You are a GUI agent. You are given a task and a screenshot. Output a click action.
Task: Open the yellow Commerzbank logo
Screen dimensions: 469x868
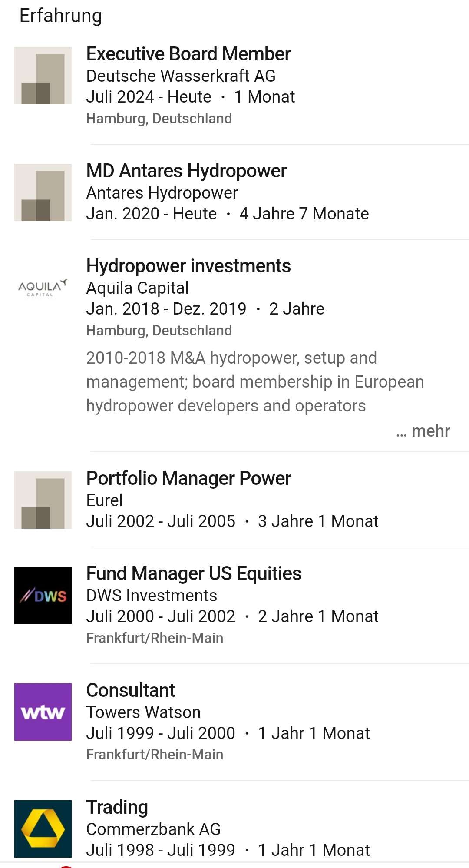click(43, 829)
